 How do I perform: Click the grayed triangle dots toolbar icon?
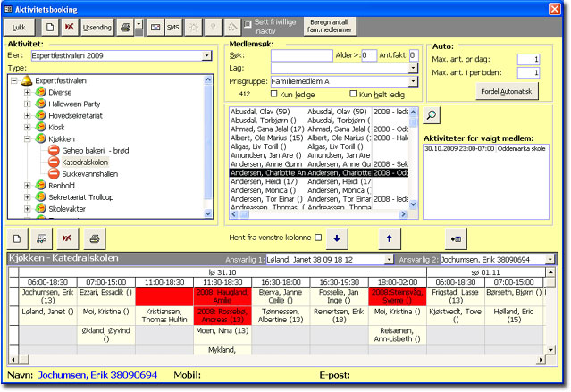point(232,28)
